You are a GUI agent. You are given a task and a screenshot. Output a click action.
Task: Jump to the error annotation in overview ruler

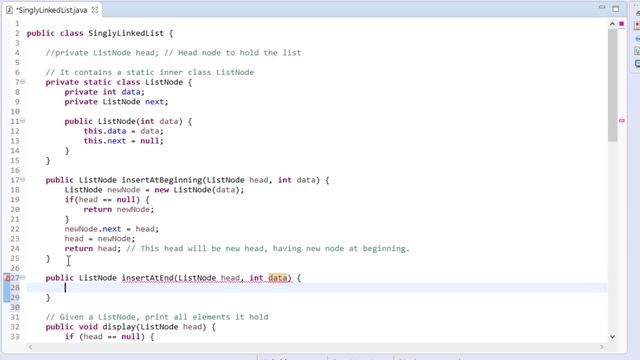[622, 121]
